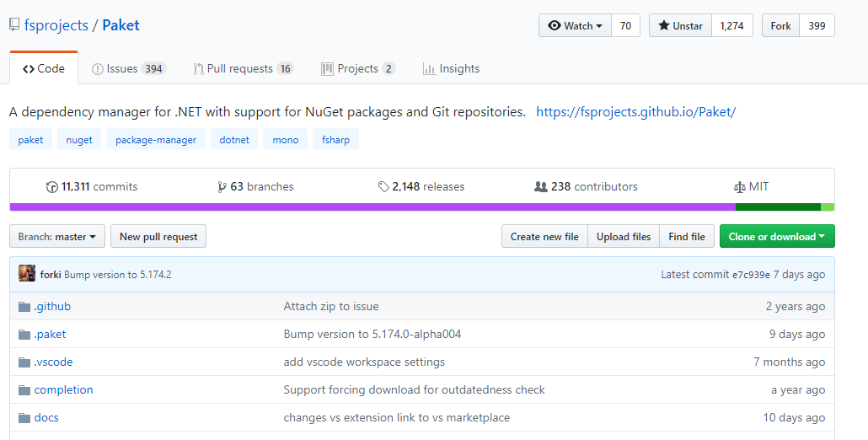Click the folder icon for .paket
Viewport: 868px width, 440px height.
tap(24, 335)
